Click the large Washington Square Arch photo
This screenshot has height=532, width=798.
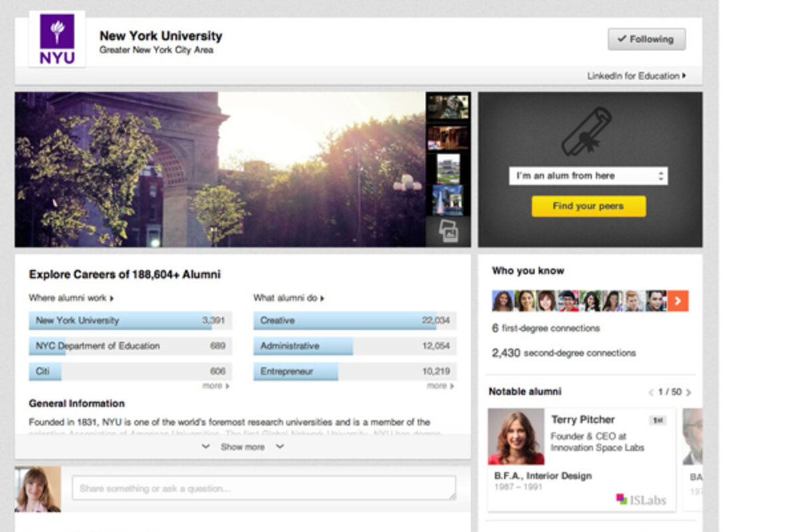[220, 170]
